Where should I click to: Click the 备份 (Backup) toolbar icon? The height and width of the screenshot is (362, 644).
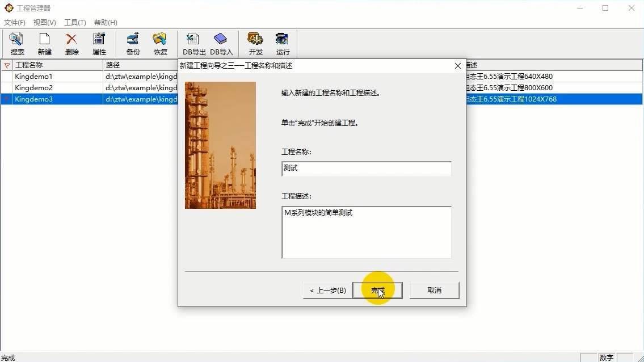133,44
